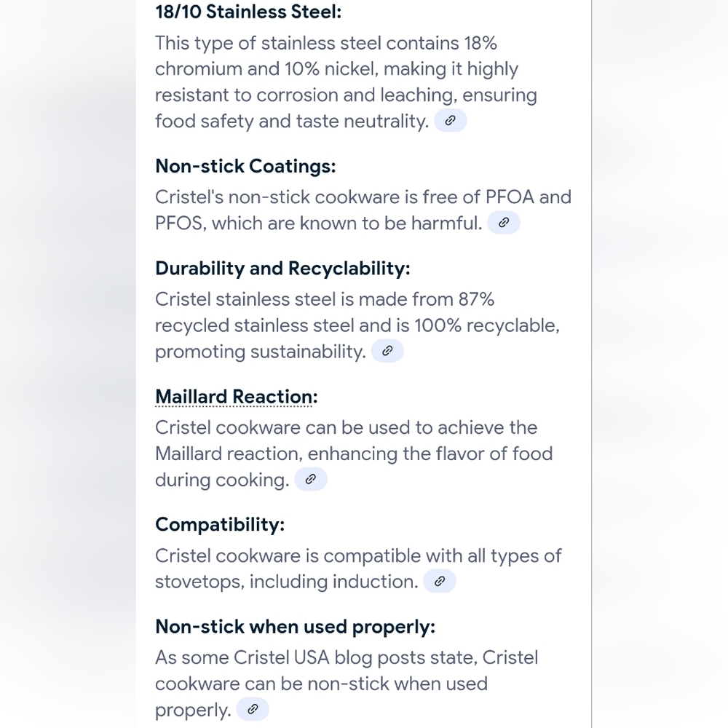Image resolution: width=728 pixels, height=728 pixels.
Task: Click the 'Non-stick Coatings:' heading
Action: coord(245,166)
